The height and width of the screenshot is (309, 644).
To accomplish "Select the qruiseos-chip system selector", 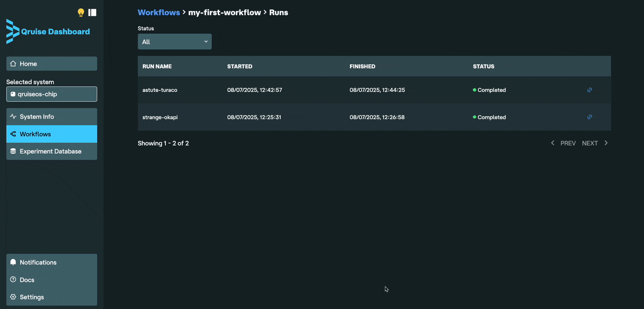I will [x=52, y=94].
